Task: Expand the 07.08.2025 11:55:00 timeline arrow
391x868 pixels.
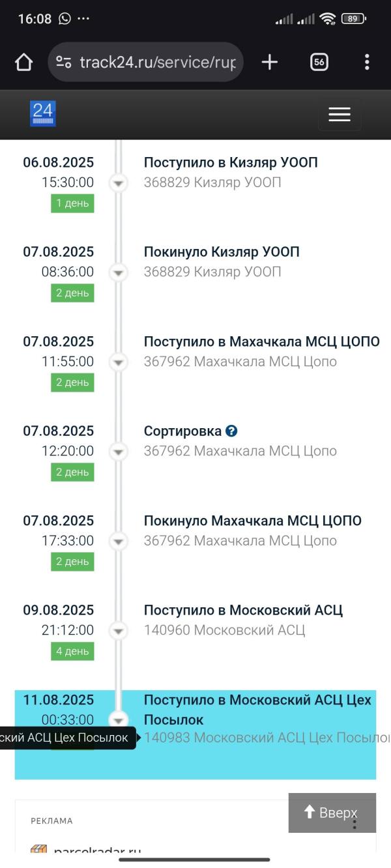Action: (118, 363)
